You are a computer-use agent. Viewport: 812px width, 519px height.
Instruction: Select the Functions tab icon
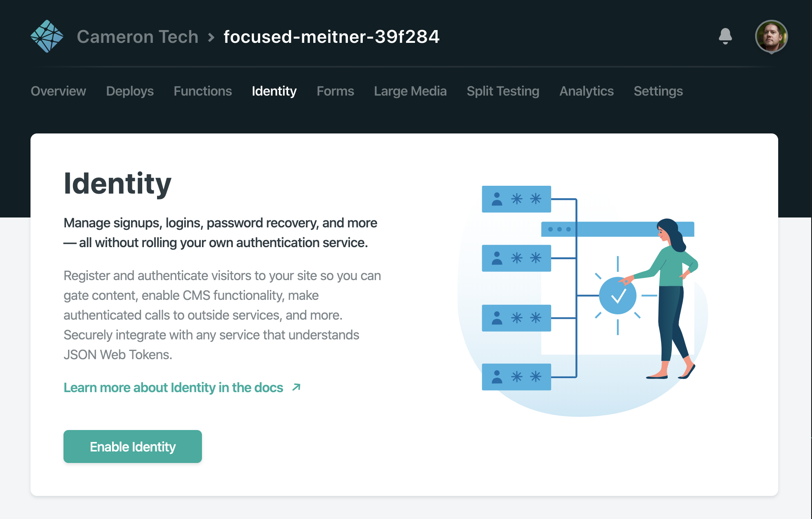(x=202, y=91)
